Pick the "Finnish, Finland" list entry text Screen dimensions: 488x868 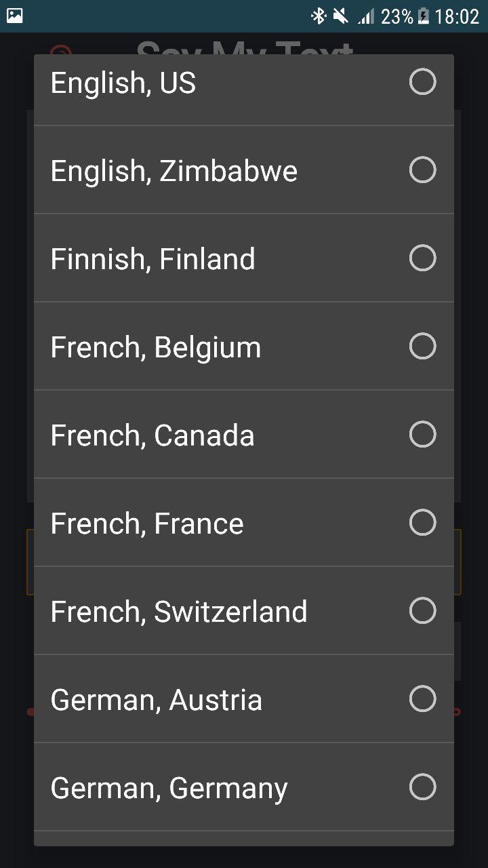tap(153, 259)
